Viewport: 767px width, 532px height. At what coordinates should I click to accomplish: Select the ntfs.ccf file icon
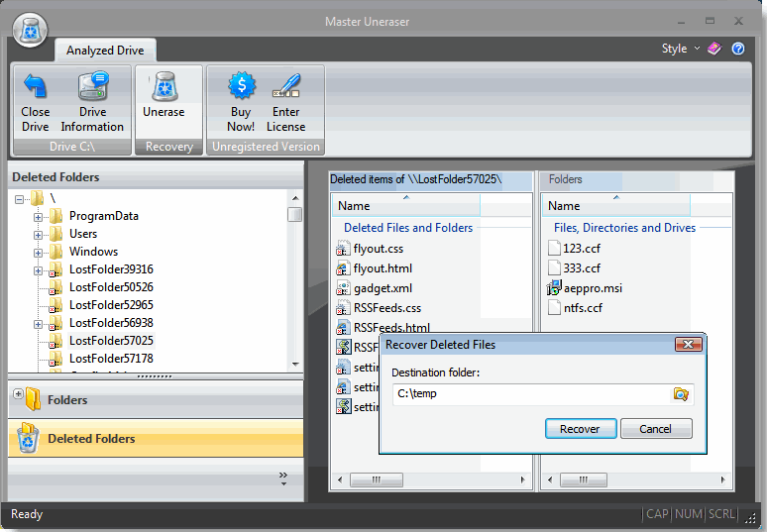[554, 307]
